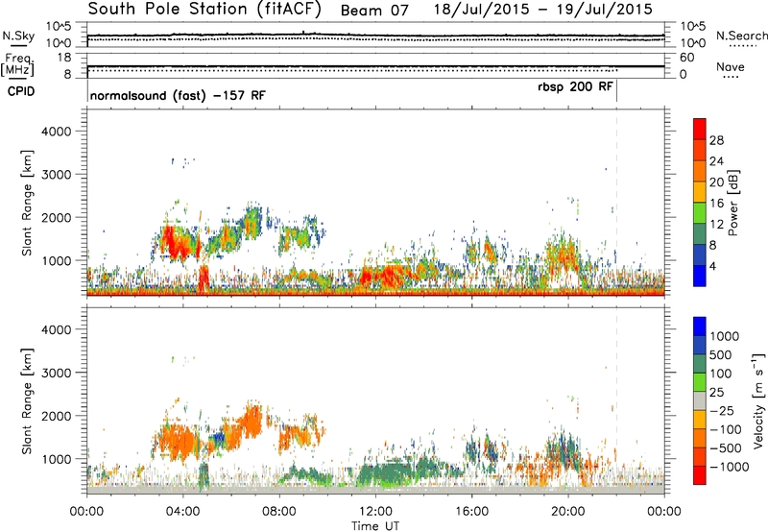Pick the light green 12–16 dB power colorbar segment
The image size is (768, 532).
[x=700, y=213]
